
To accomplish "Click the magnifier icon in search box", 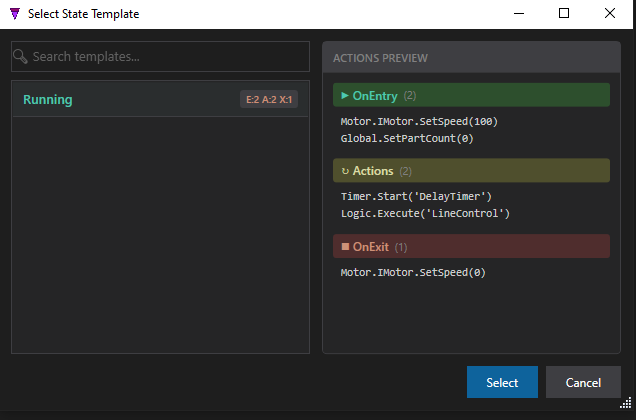I will coord(20,56).
